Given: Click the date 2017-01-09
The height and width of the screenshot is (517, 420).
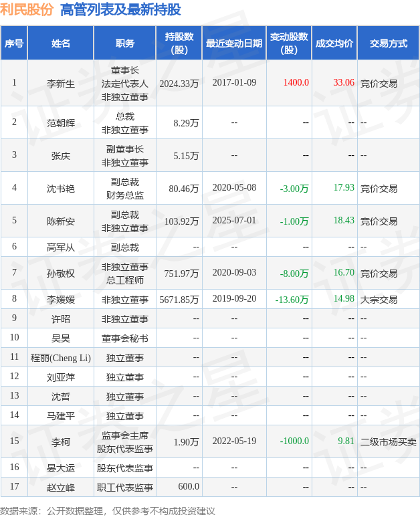Looking at the screenshot, I should [x=234, y=82].
